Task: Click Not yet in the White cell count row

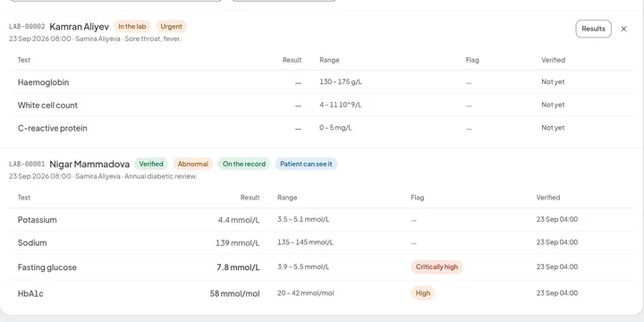Action: click(x=553, y=106)
